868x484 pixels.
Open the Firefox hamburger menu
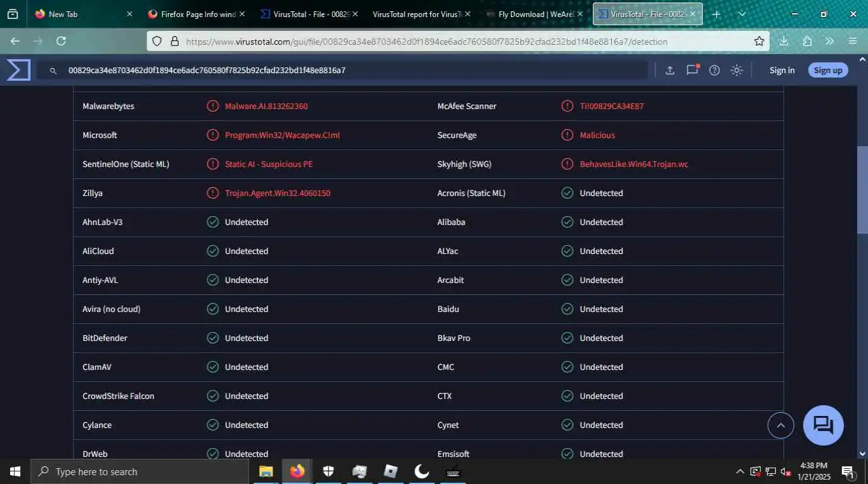tap(853, 41)
